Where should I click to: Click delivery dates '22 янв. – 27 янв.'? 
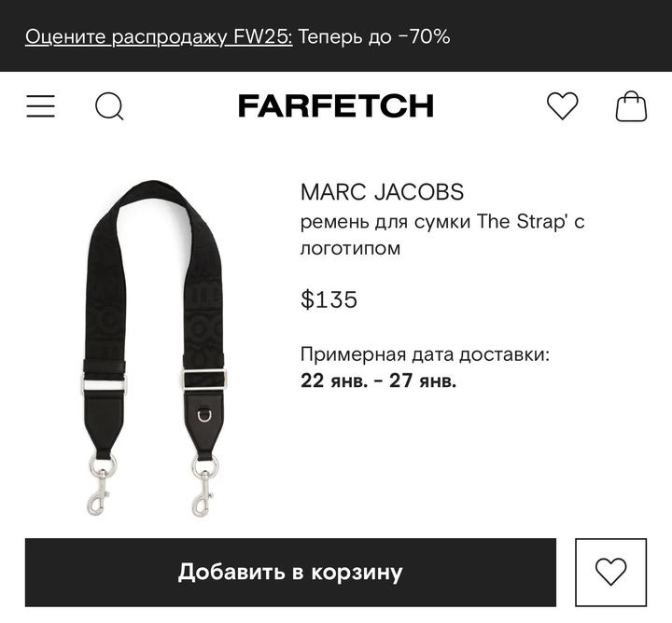[x=378, y=381]
